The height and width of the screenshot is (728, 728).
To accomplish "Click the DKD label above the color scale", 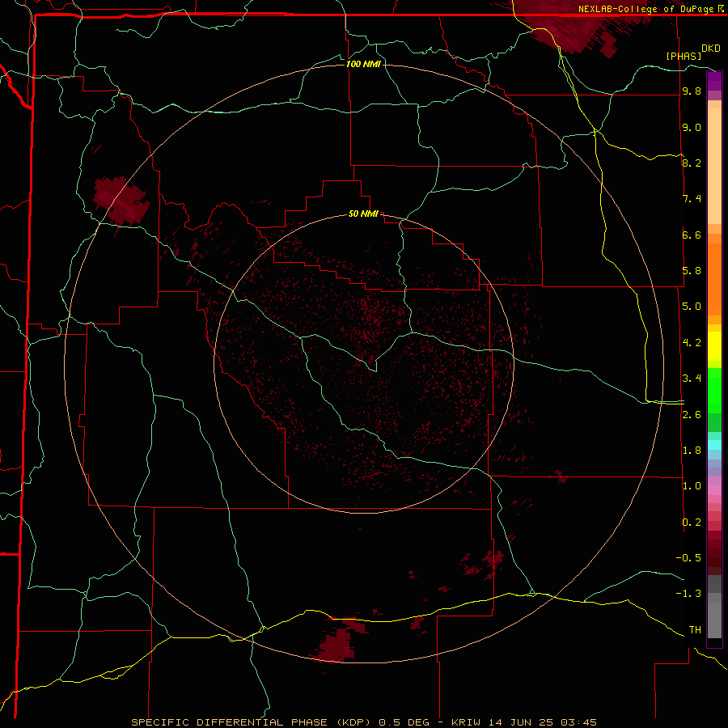I will pyautogui.click(x=711, y=49).
